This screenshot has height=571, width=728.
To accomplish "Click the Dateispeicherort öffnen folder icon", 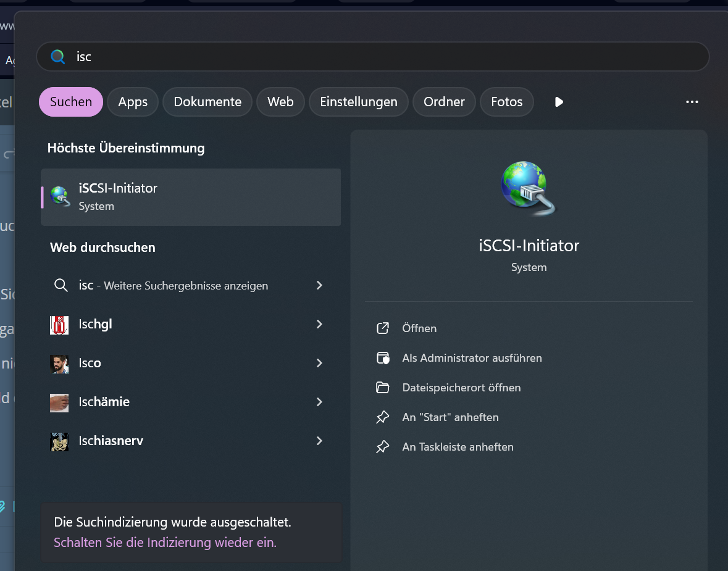I will tap(383, 388).
